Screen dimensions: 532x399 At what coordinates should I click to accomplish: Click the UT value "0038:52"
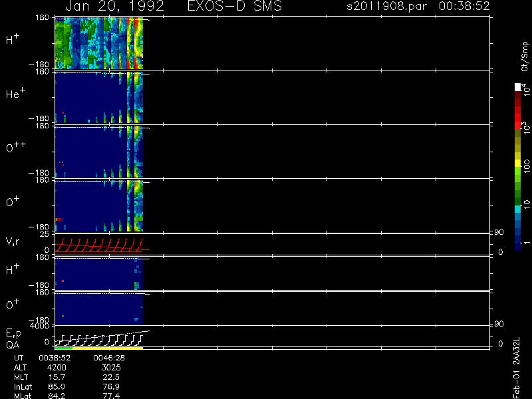coord(55,358)
